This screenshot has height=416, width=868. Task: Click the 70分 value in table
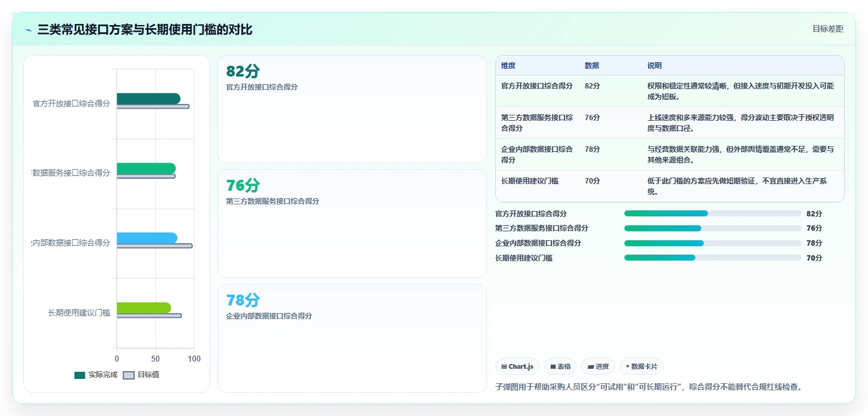(x=593, y=181)
